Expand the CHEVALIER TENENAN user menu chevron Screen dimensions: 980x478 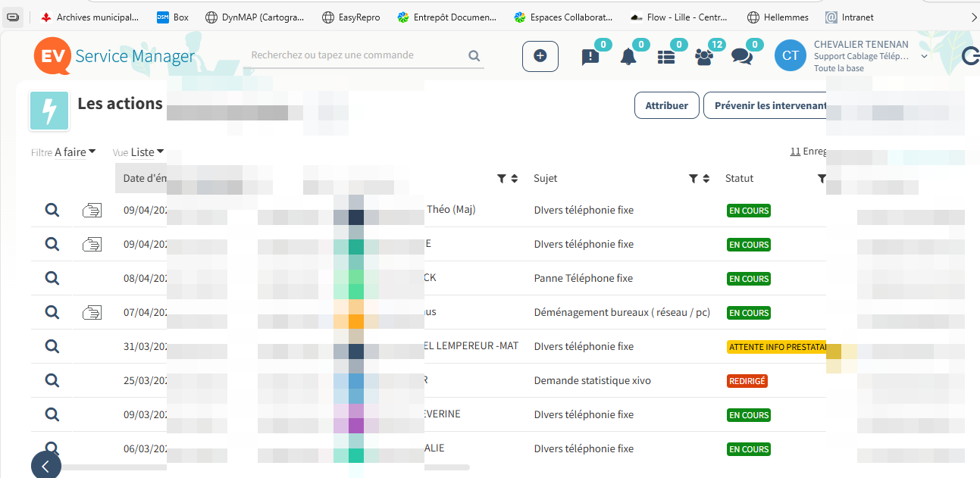[924, 56]
